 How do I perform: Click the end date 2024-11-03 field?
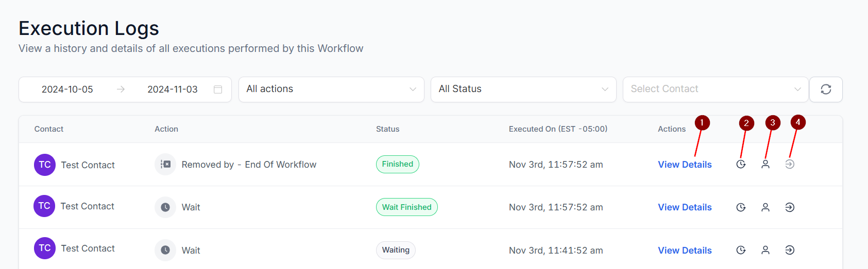coord(173,89)
